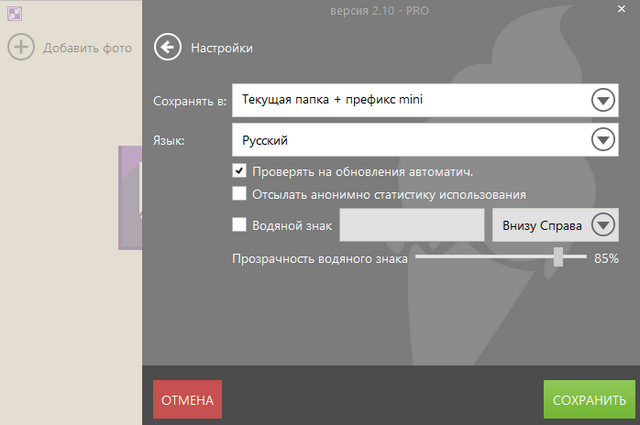Click the round arrow icon on Язык field
Screen dimensions: 640x425
(602, 140)
